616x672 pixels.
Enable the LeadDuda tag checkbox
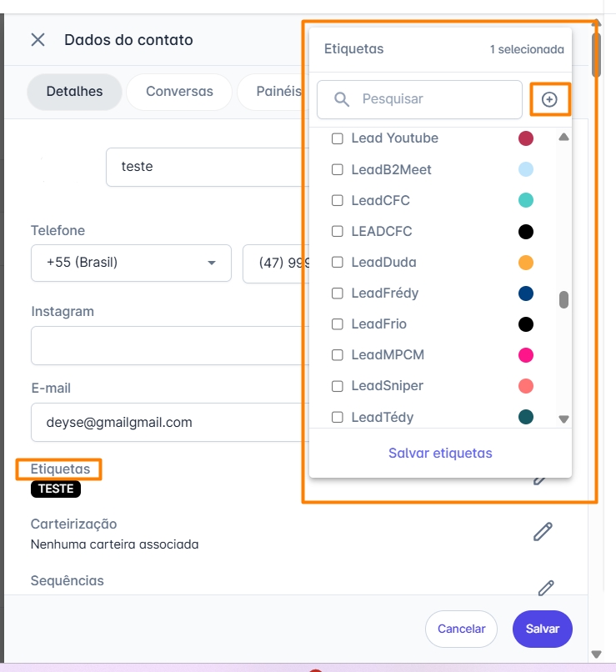click(x=338, y=262)
